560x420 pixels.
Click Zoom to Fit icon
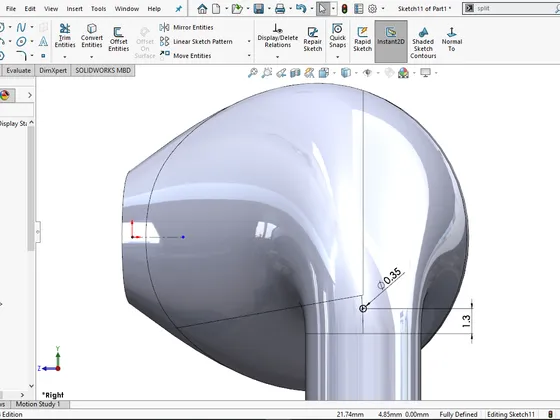pyautogui.click(x=252, y=73)
